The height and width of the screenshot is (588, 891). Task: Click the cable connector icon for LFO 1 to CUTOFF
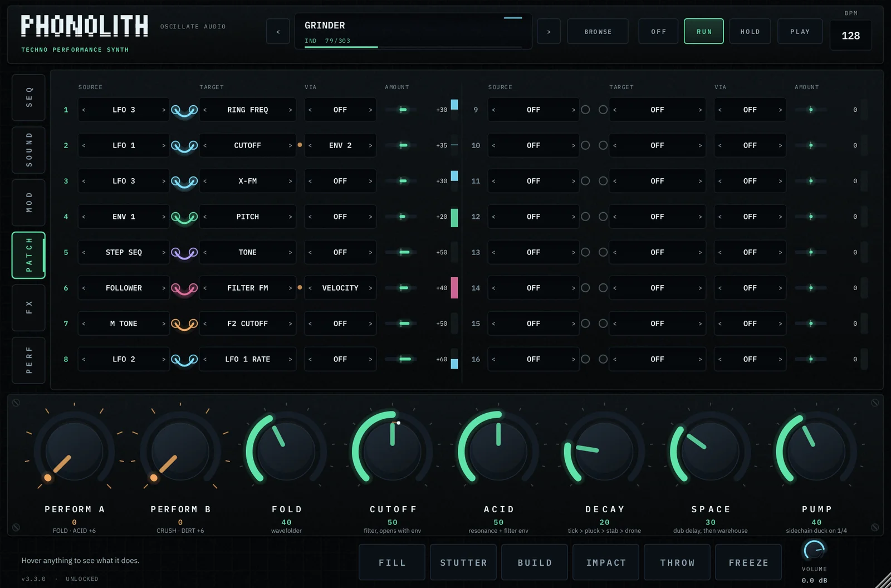(184, 146)
